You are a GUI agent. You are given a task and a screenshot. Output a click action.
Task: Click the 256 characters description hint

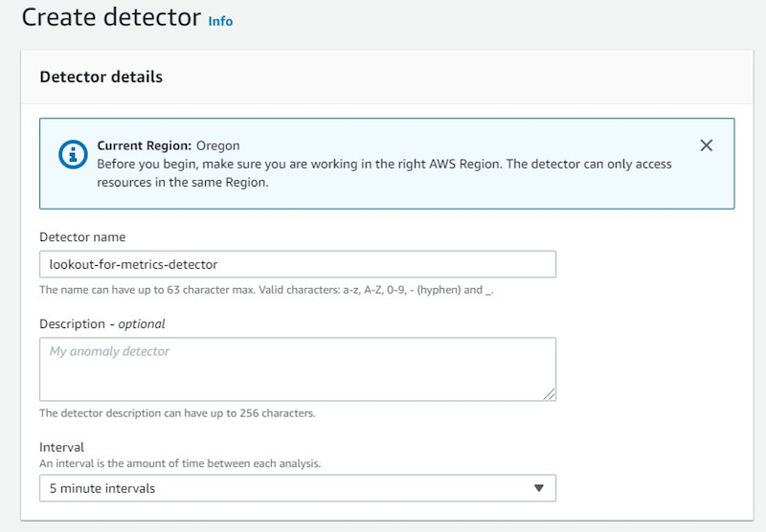(x=177, y=413)
